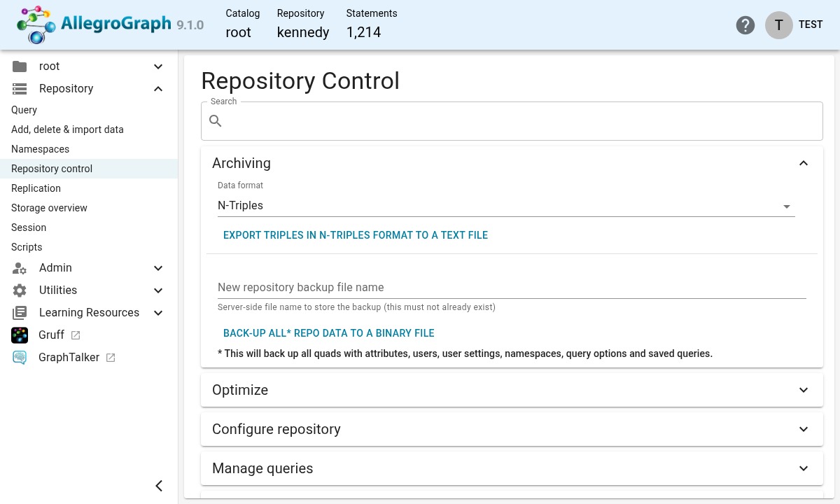Image resolution: width=840 pixels, height=504 pixels.
Task: Open the help question mark icon
Action: 745,25
